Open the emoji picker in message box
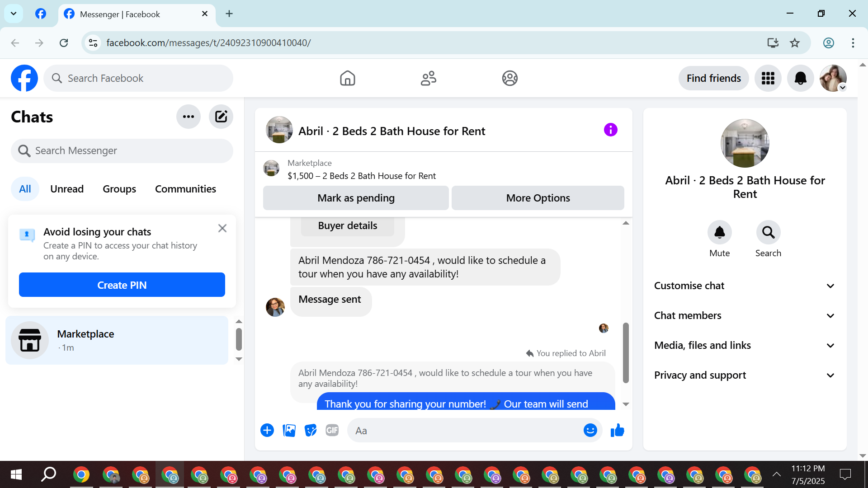 pyautogui.click(x=590, y=431)
